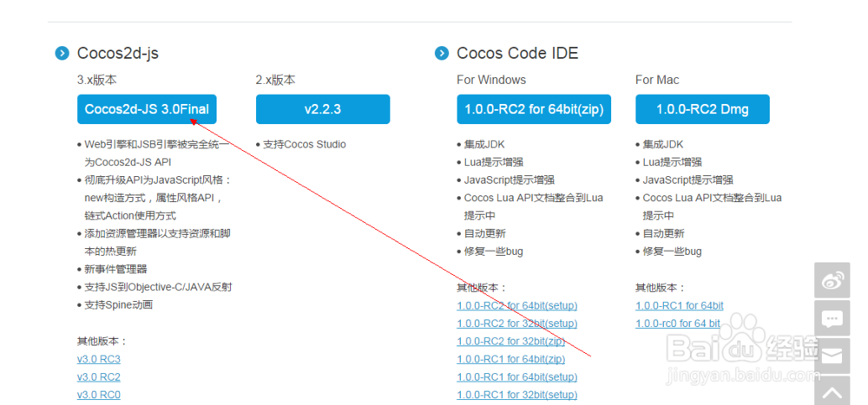Click the Cocos Code IDE section heading
Image resolution: width=868 pixels, height=405 pixels.
(x=517, y=53)
